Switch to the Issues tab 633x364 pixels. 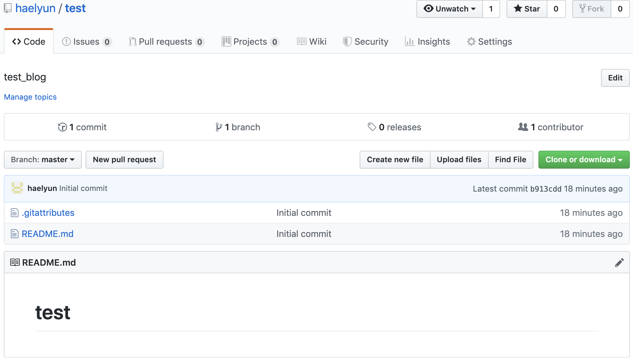click(x=86, y=42)
